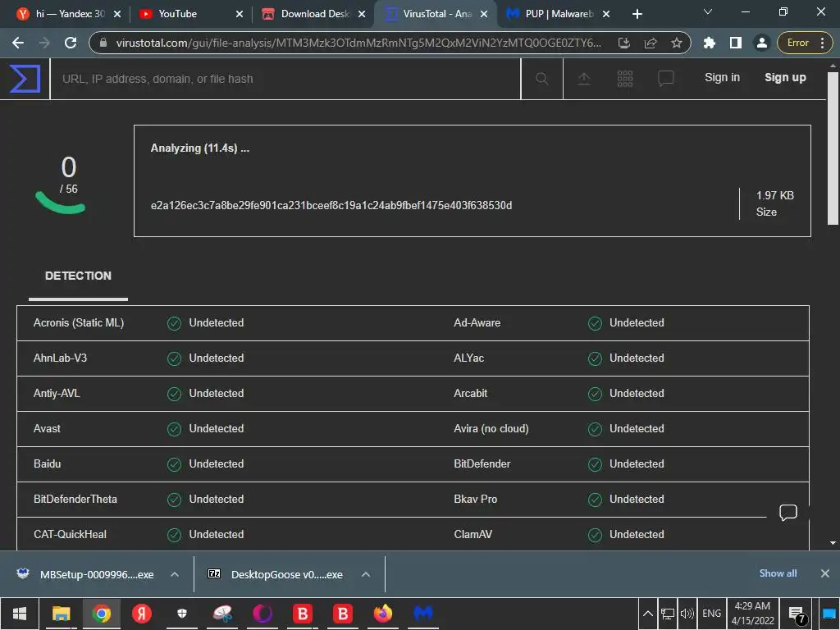The height and width of the screenshot is (630, 840).
Task: Open a new browser tab
Action: tap(637, 14)
